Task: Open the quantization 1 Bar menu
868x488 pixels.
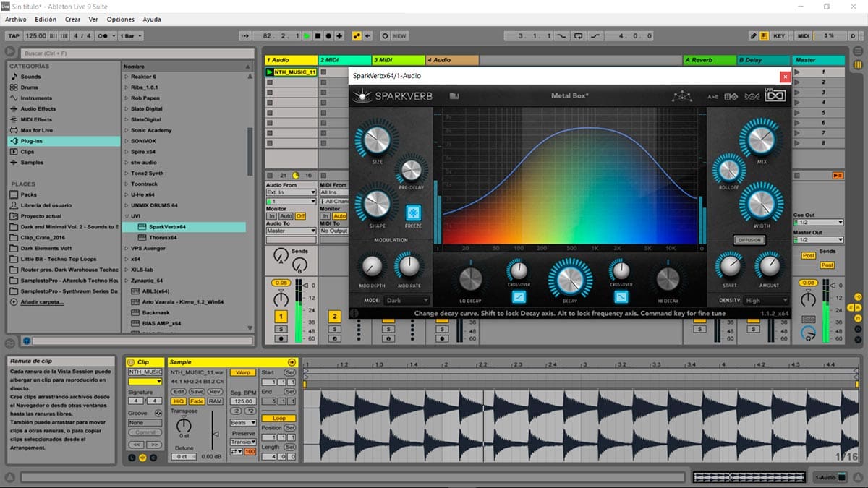Action: [131, 35]
